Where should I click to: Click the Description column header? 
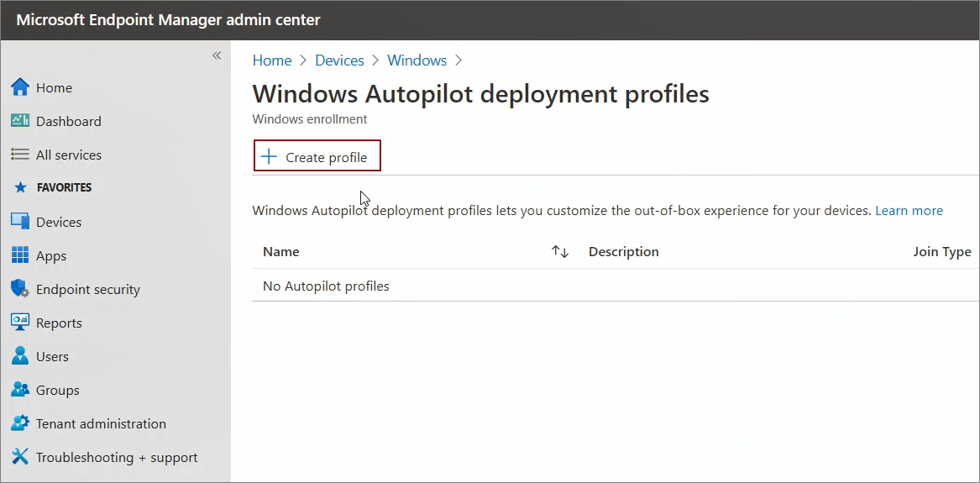tap(624, 252)
